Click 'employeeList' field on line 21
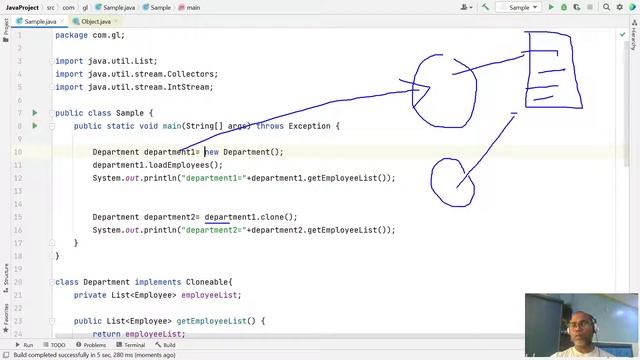Screen dimensions: 640x360 (209, 295)
